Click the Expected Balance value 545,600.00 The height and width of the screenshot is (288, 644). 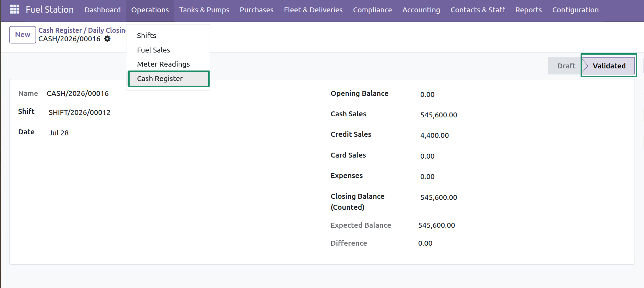(x=436, y=225)
